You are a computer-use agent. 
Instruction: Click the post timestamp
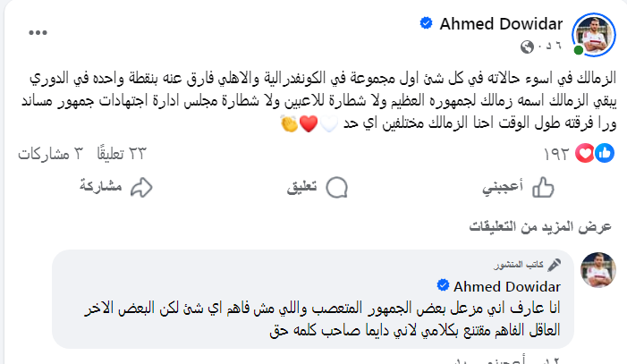click(x=549, y=47)
